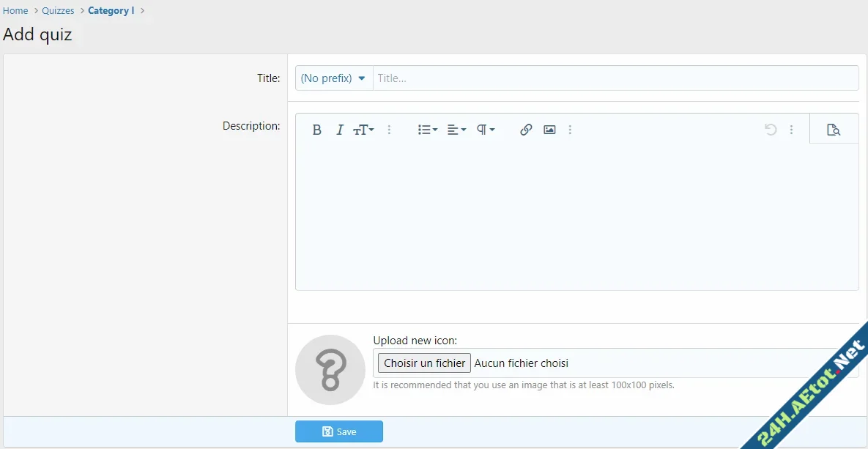Click Choisir un fichier to upload an icon
The image size is (868, 449).
point(423,363)
